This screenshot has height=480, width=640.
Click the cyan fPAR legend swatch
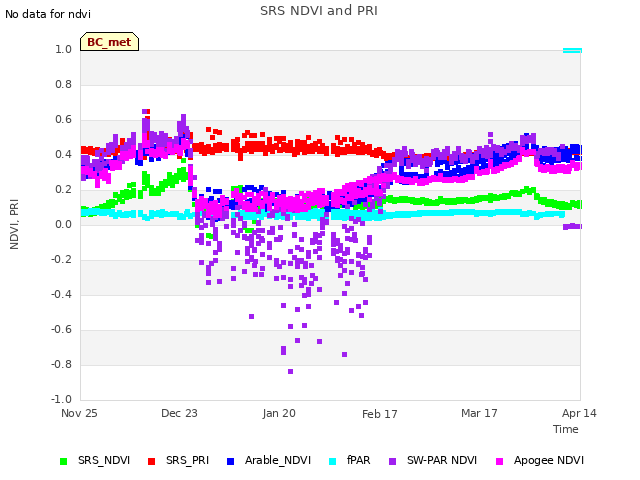pyautogui.click(x=333, y=461)
